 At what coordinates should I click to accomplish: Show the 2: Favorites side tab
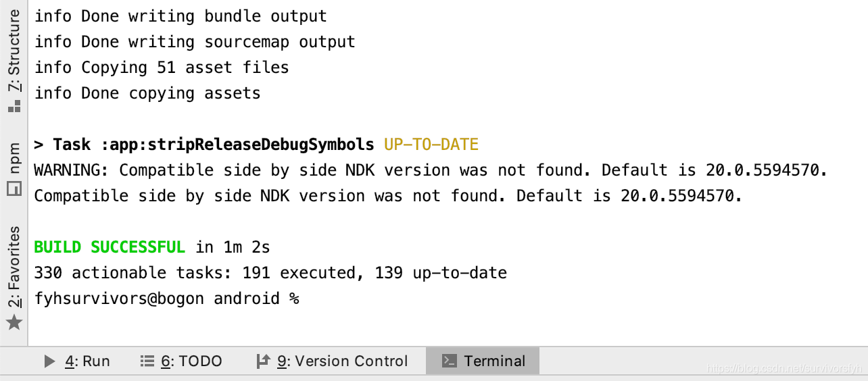(14, 267)
